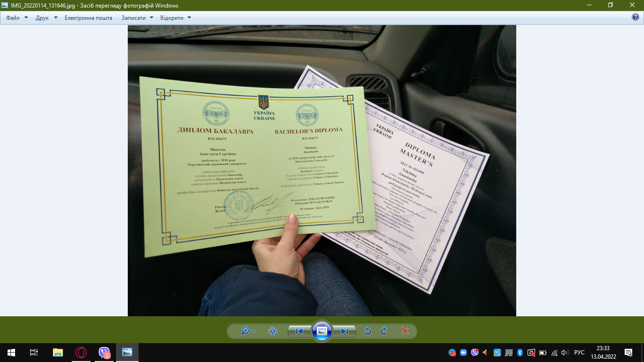Viewport: 644px width, 362px height.
Task: Click the Photo Viewer taskbar icon
Action: click(127, 352)
